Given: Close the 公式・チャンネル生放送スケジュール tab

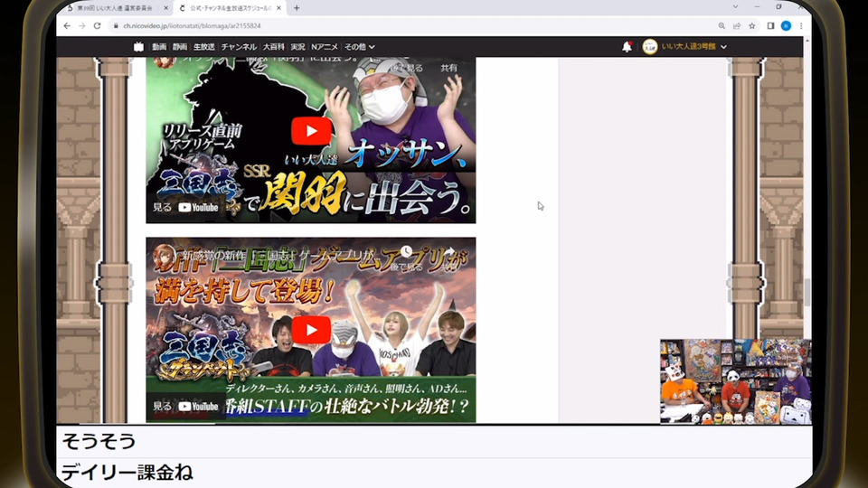Looking at the screenshot, I should coord(278,8).
